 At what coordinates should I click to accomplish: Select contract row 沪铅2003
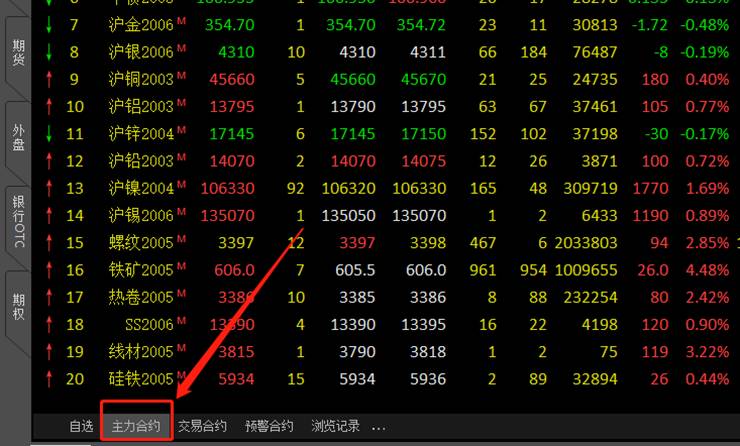click(386, 161)
